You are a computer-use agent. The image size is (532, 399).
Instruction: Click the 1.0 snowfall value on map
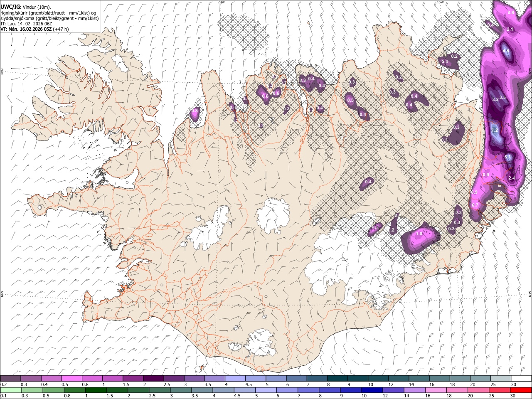tap(419, 234)
